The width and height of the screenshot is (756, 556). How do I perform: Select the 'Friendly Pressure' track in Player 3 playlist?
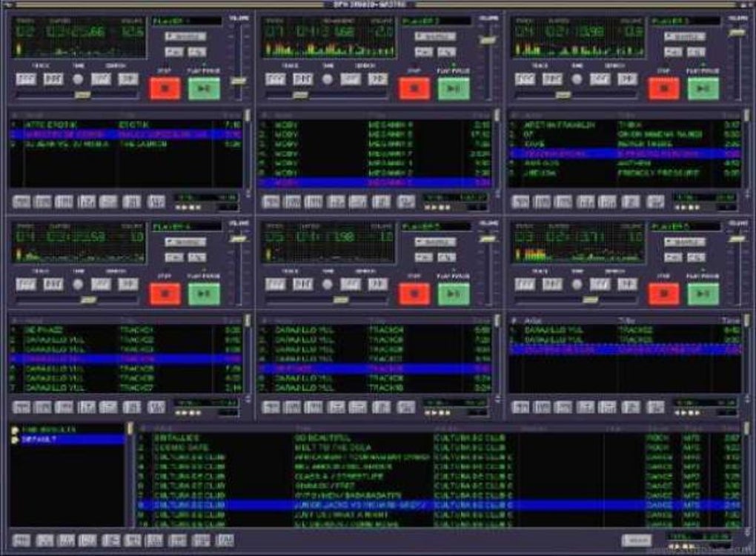(x=624, y=173)
